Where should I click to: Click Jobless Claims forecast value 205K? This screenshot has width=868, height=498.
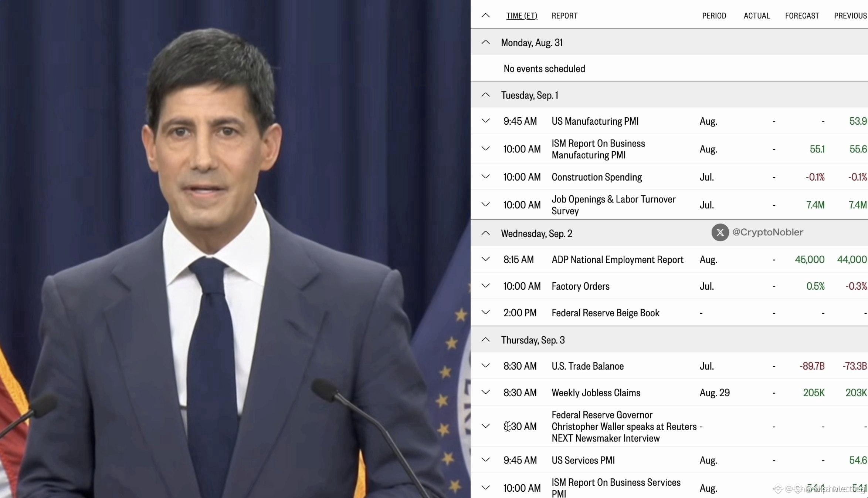click(x=814, y=393)
